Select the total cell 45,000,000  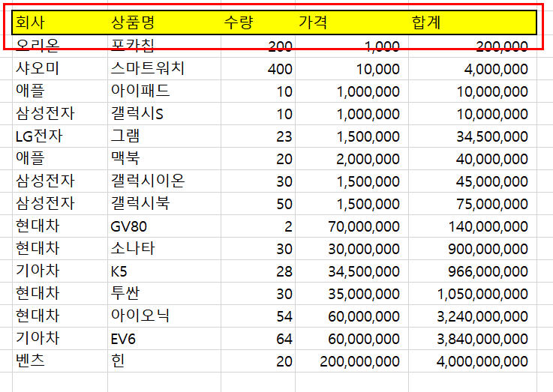click(472, 181)
